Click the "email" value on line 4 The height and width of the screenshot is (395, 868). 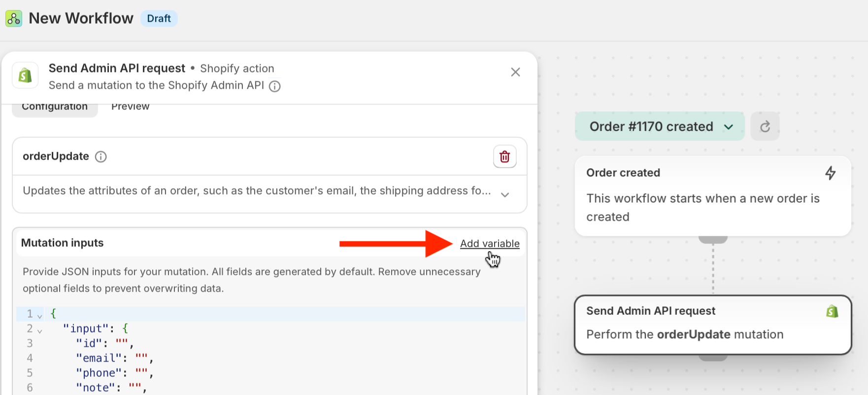tap(141, 358)
